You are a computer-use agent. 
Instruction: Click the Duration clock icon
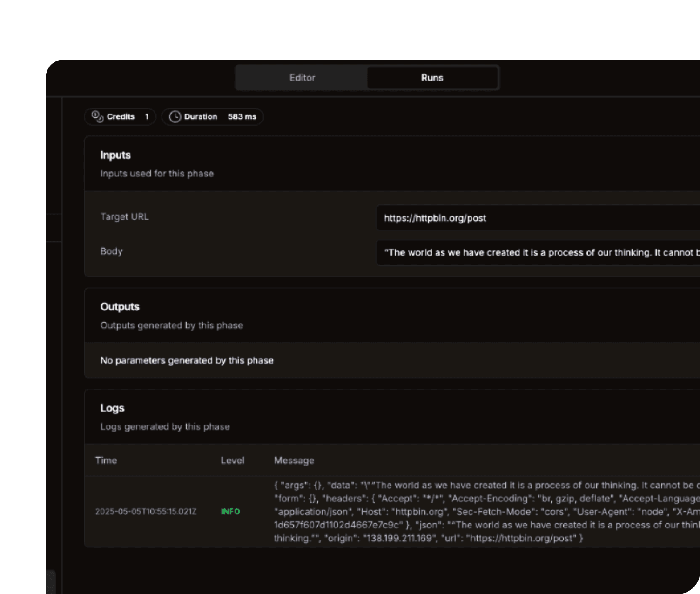click(175, 116)
